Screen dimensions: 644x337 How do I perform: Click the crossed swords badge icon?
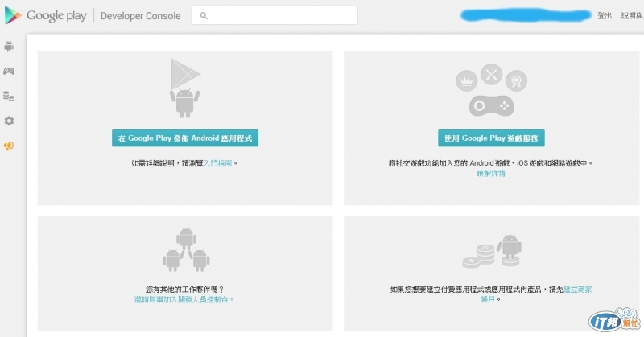[x=492, y=74]
